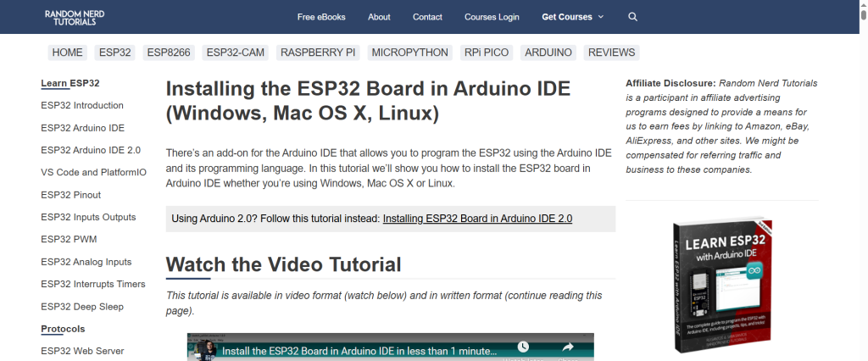Click the video Watch Later clock icon
Screen dimensions: 868x361
click(x=522, y=347)
